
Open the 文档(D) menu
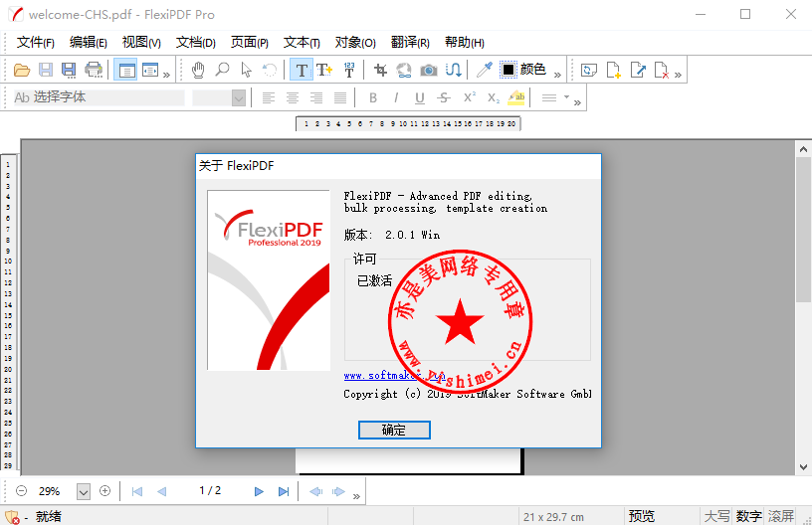point(196,43)
